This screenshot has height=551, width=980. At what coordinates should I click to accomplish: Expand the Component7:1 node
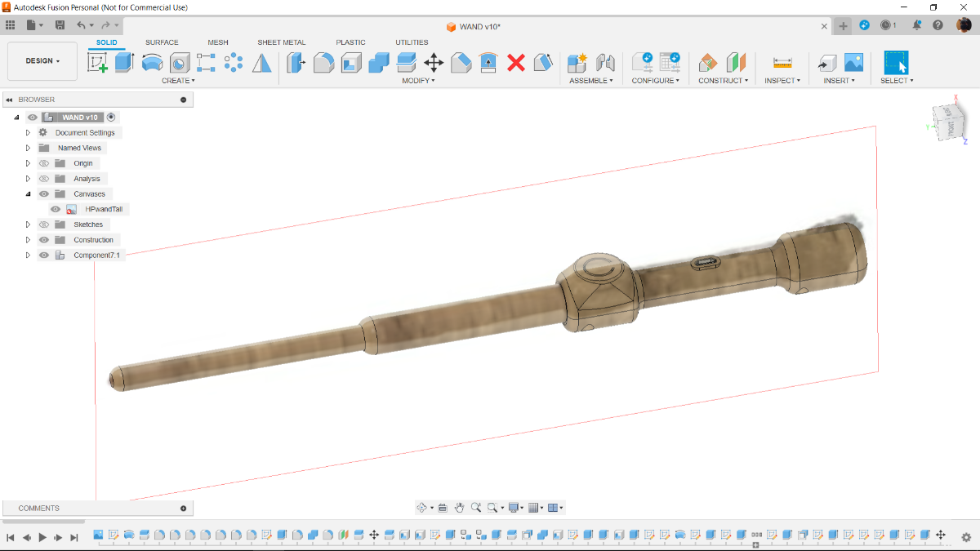click(x=28, y=256)
